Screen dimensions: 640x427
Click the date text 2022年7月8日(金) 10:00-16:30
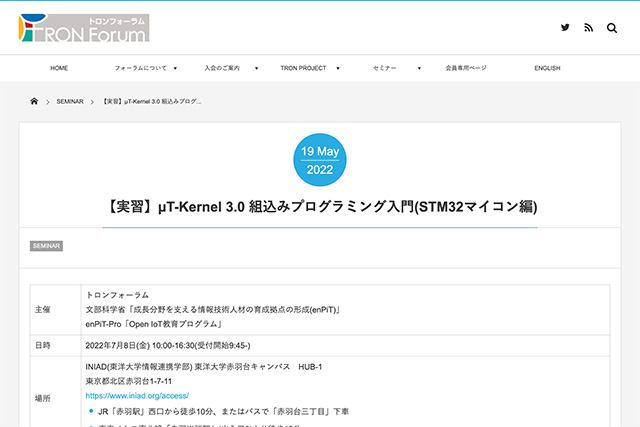168,346
